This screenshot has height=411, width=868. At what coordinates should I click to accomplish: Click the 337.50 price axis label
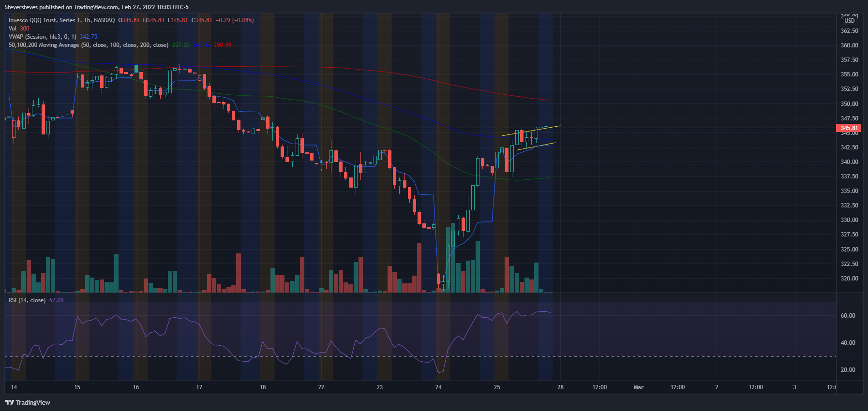(850, 176)
